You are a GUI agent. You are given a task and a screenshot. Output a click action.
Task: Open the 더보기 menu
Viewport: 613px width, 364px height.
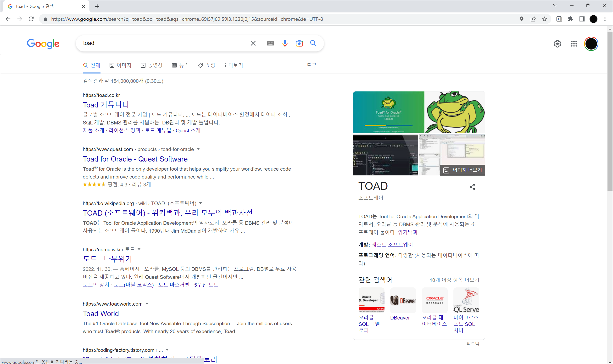click(x=234, y=65)
